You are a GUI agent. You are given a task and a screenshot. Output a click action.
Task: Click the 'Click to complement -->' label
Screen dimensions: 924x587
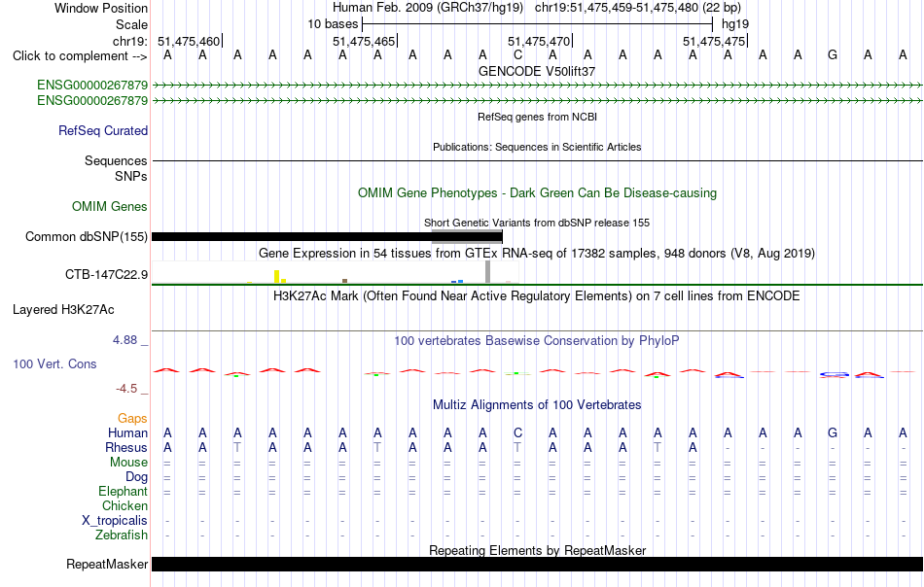pyautogui.click(x=80, y=56)
